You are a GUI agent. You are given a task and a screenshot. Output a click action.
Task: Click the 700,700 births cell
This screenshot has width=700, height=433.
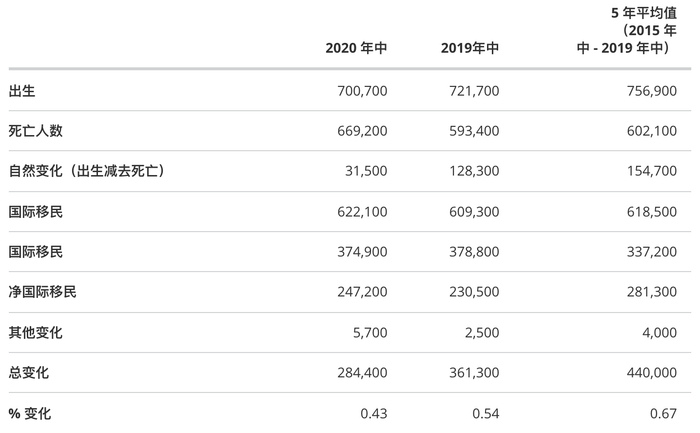tap(363, 90)
